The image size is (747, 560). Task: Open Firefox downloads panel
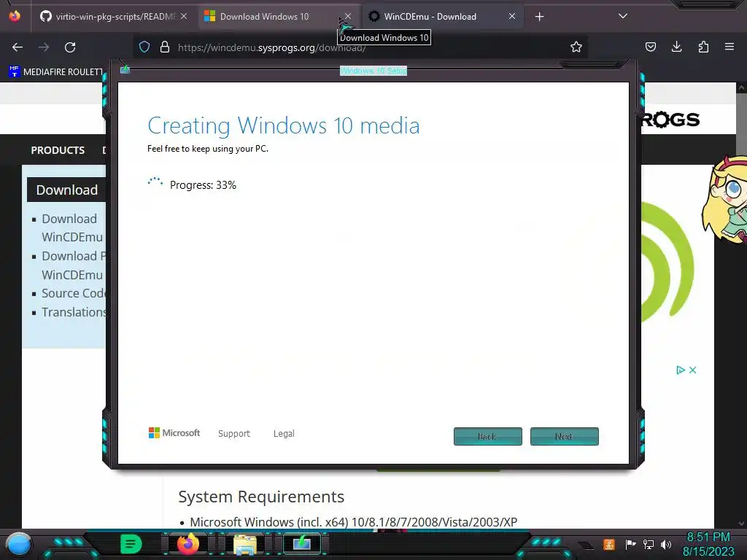(x=676, y=47)
